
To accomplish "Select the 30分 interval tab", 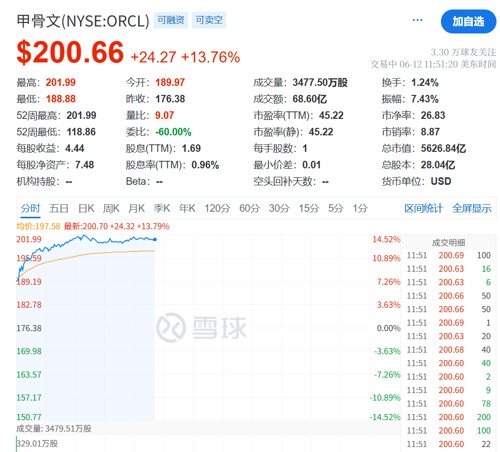I will [x=279, y=208].
